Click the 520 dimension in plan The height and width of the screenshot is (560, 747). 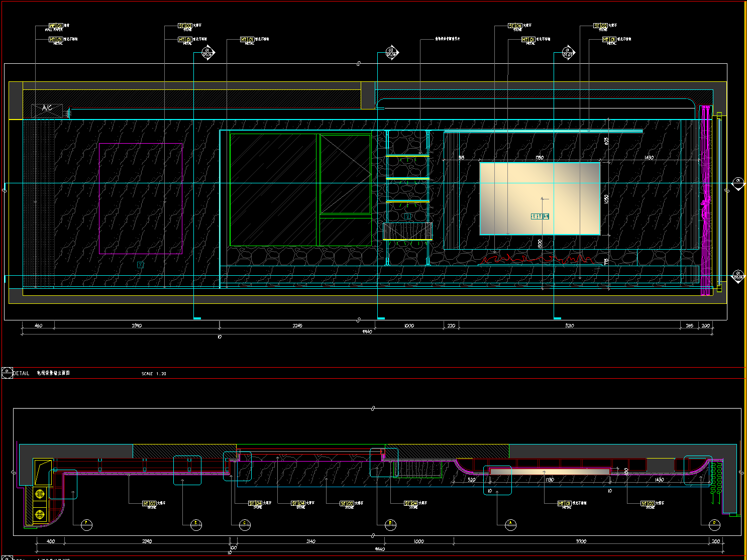472,480
